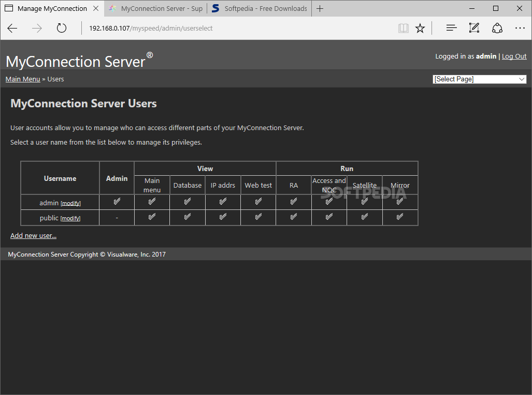
Task: Click public row Main menu checkmark
Action: click(152, 217)
